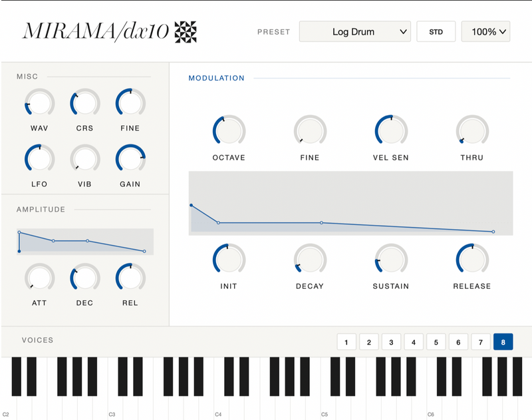The image size is (532, 420).
Task: Click the modulation envelope graph
Action: click(x=351, y=203)
